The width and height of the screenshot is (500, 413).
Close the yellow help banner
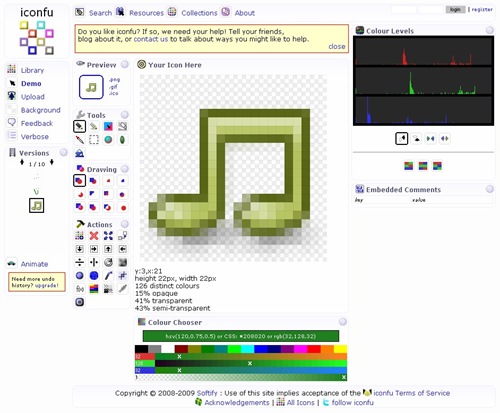(x=337, y=47)
